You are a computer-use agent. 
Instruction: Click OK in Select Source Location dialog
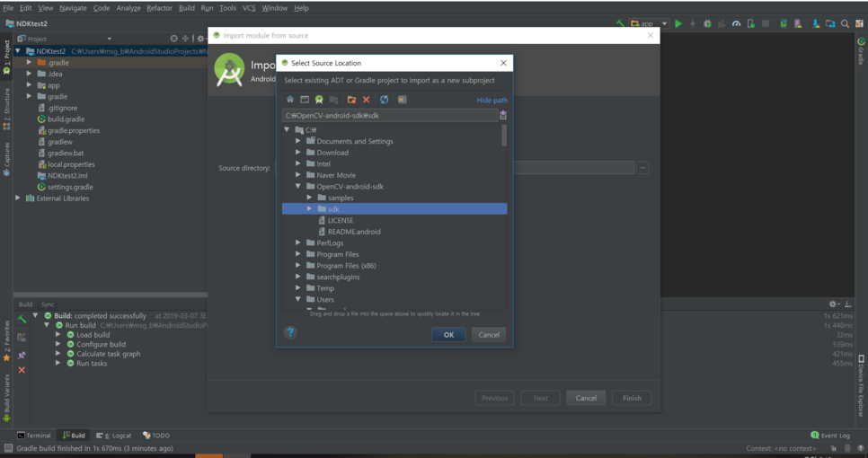tap(448, 335)
